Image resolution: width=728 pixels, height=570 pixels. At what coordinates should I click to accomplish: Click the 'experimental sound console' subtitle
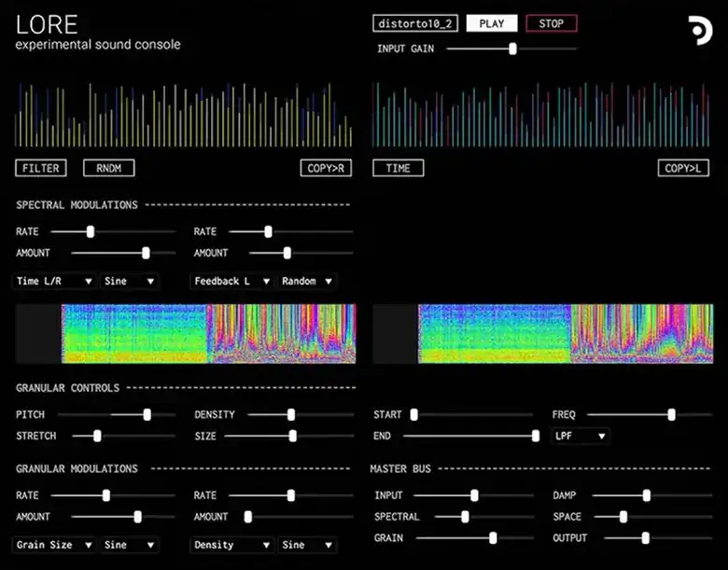(98, 45)
